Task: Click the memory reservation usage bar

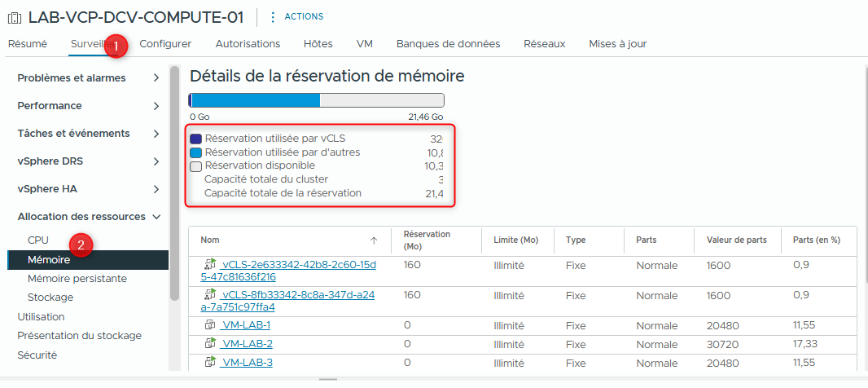Action: click(316, 100)
